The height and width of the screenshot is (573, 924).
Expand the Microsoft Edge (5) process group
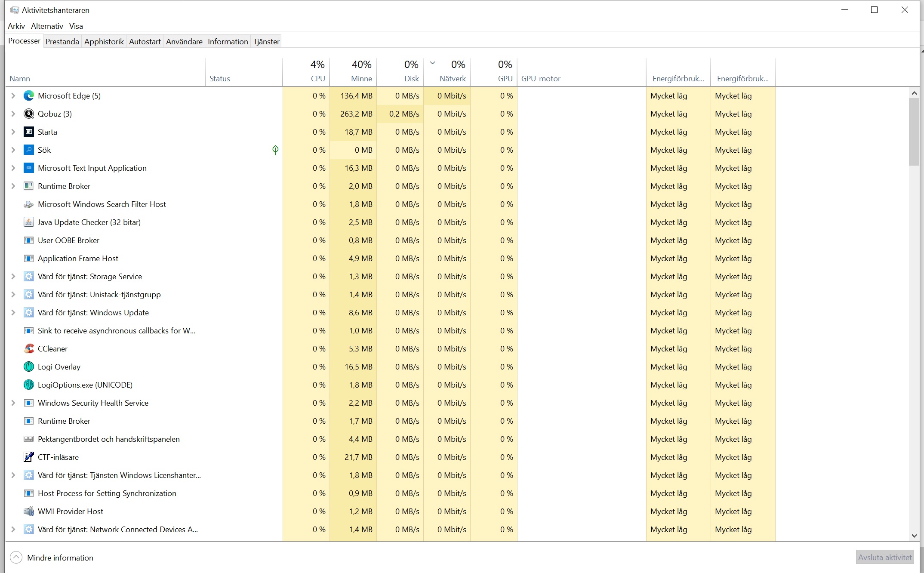13,96
